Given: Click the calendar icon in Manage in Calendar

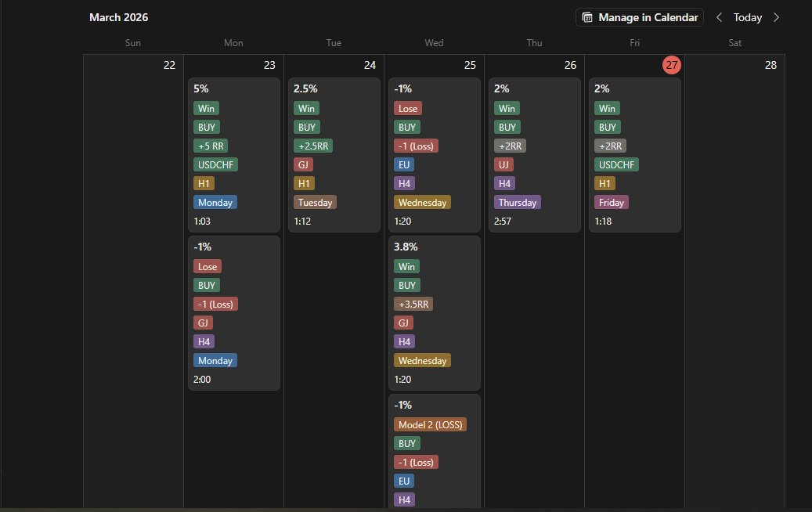Looking at the screenshot, I should tap(588, 17).
